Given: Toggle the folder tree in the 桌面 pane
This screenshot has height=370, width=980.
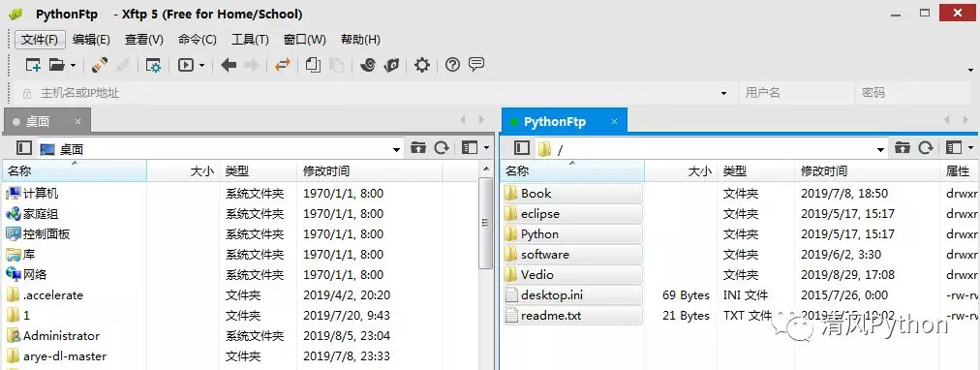Looking at the screenshot, I should click(x=24, y=147).
